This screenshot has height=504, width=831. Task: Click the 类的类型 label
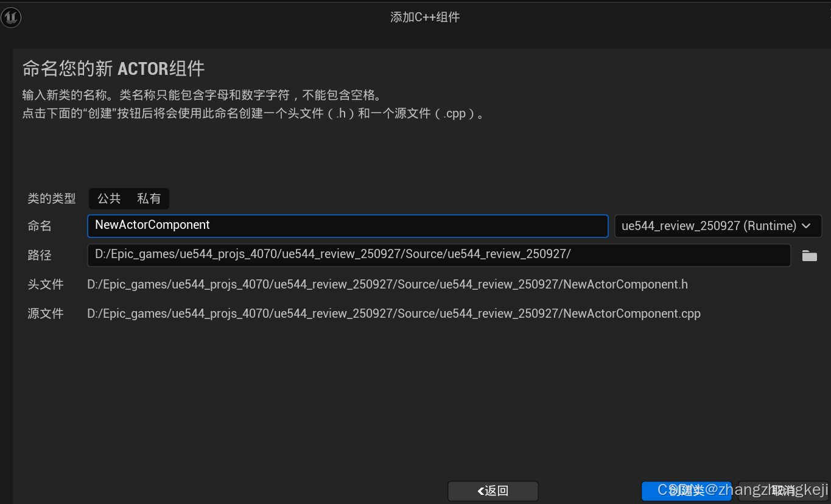(51, 198)
